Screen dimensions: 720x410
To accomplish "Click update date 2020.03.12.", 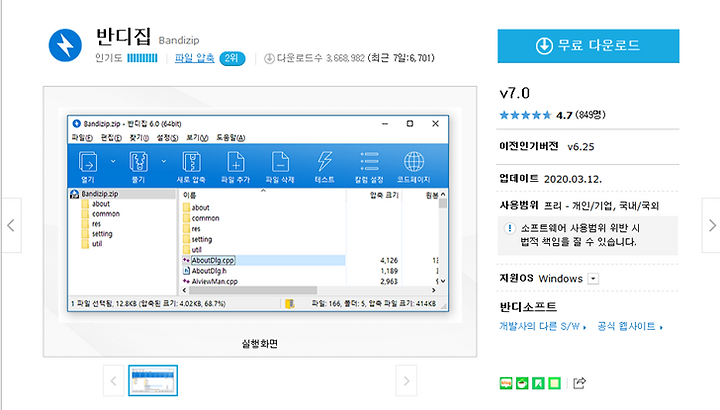I will (x=573, y=179).
